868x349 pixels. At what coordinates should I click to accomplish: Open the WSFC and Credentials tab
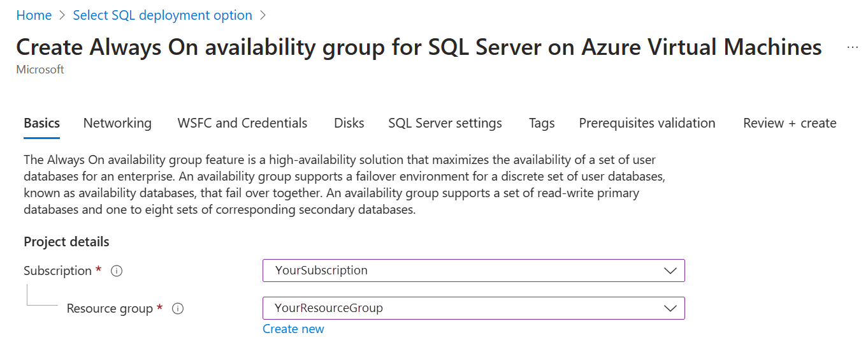(x=242, y=123)
